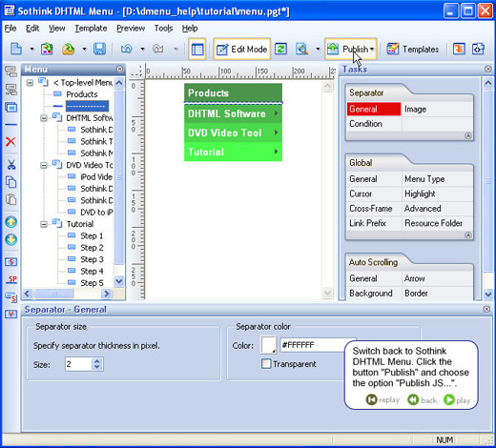This screenshot has height=448, width=496.
Task: Collapse the Top-level Menu tree node
Action: coord(30,83)
